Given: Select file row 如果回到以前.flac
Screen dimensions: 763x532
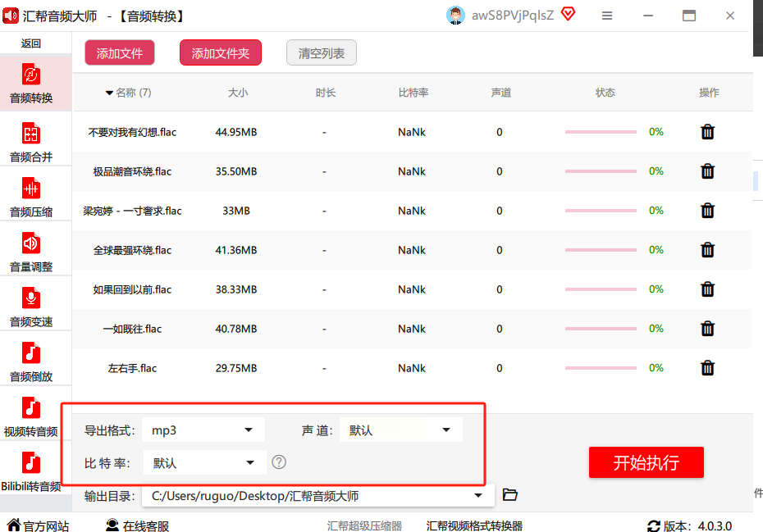Looking at the screenshot, I should tap(412, 289).
